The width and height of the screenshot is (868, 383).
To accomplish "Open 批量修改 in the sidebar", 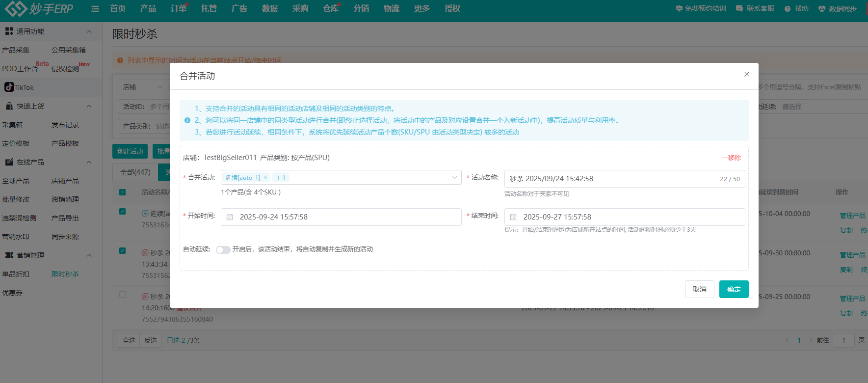I will click(x=16, y=199).
